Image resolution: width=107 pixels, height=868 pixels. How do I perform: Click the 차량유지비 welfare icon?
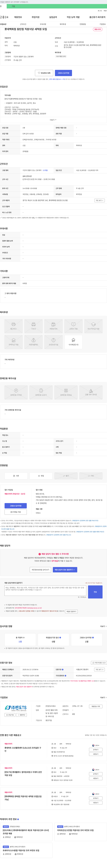click(x=53, y=326)
